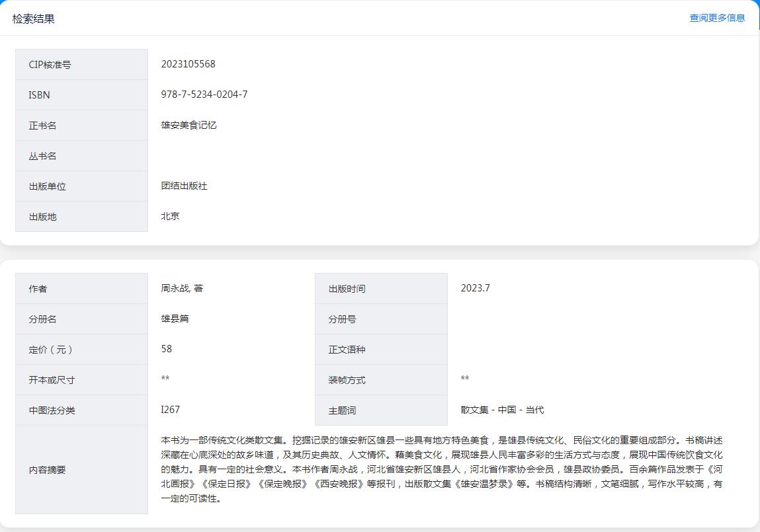The image size is (760, 532).
Task: Click the author value 周永战, 著
Action: coord(182,288)
